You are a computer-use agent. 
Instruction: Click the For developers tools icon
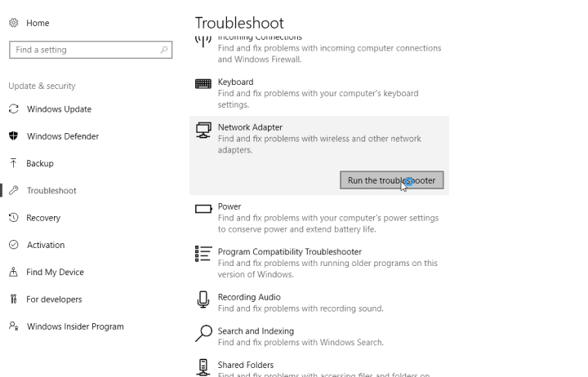[x=13, y=299]
